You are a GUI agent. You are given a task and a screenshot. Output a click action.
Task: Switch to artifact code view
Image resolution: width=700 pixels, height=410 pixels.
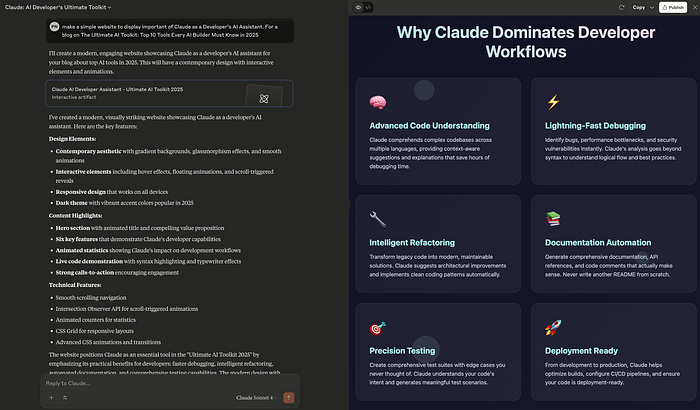click(x=368, y=7)
